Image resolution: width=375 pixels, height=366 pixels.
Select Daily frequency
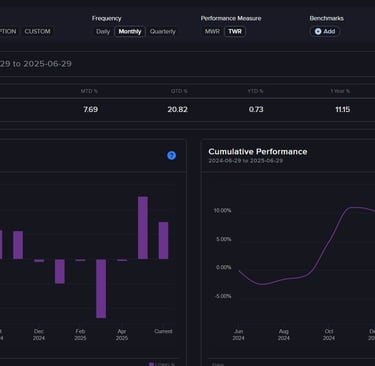(x=103, y=32)
